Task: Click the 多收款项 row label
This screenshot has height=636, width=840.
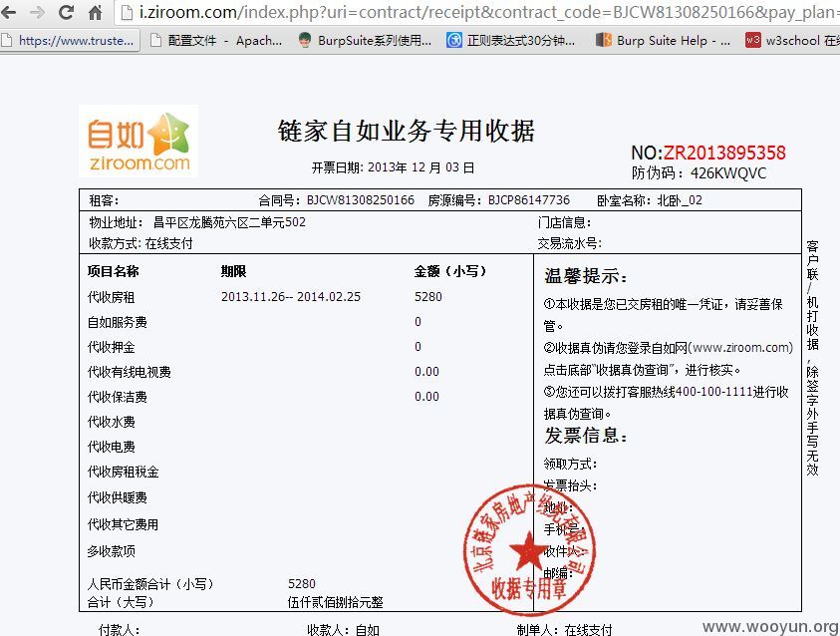Action: click(111, 551)
